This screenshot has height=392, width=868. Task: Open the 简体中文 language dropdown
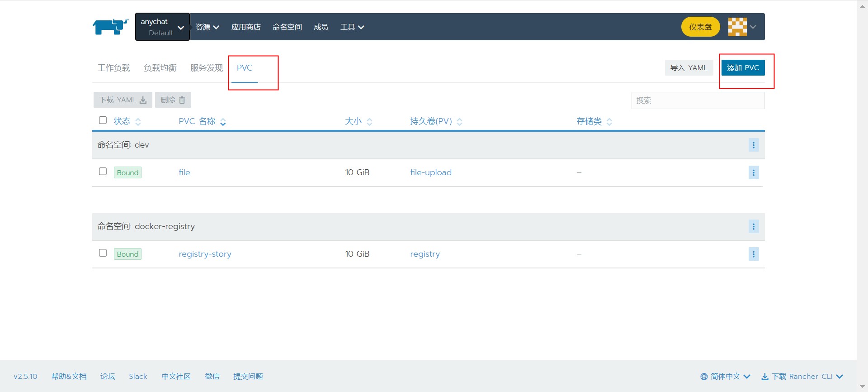725,377
